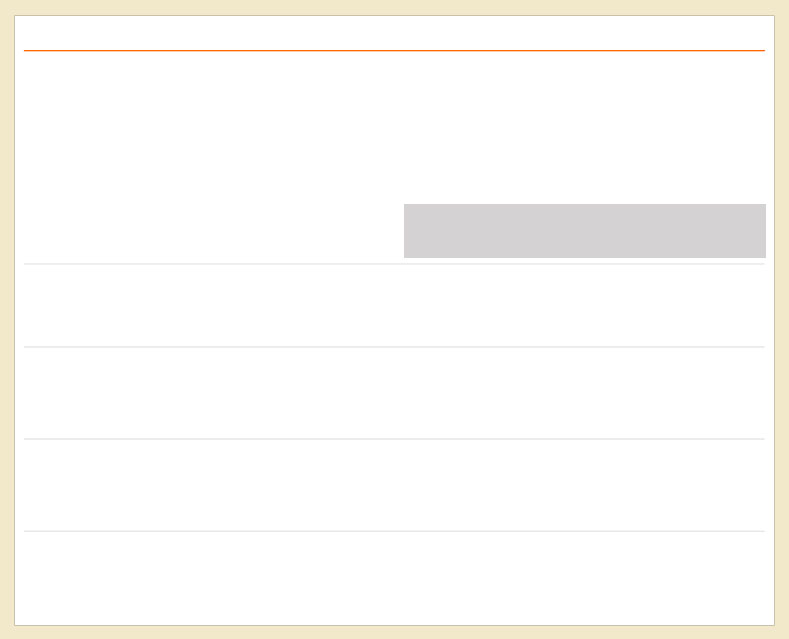Click the beige border above the white panel
This screenshot has width=789, height=639.
[x=394, y=7]
